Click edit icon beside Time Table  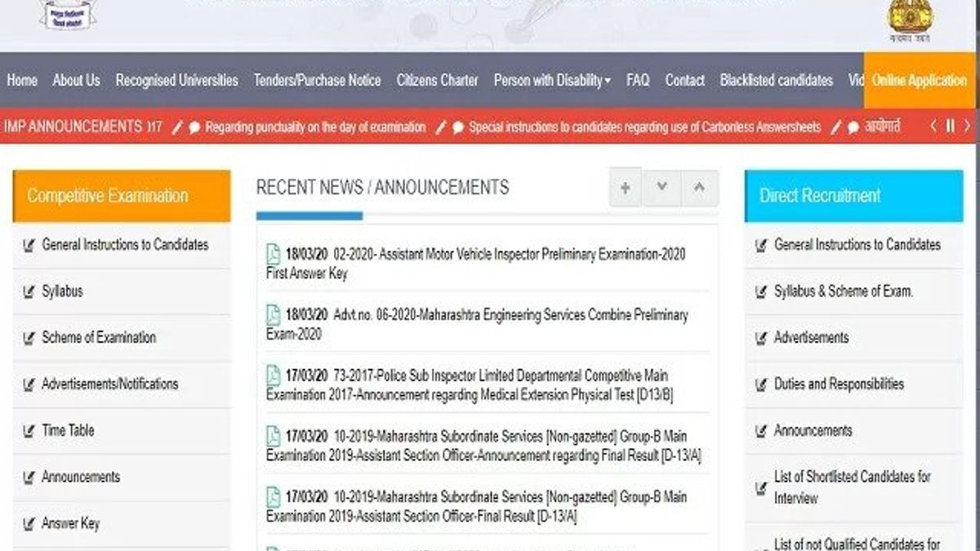click(29, 430)
